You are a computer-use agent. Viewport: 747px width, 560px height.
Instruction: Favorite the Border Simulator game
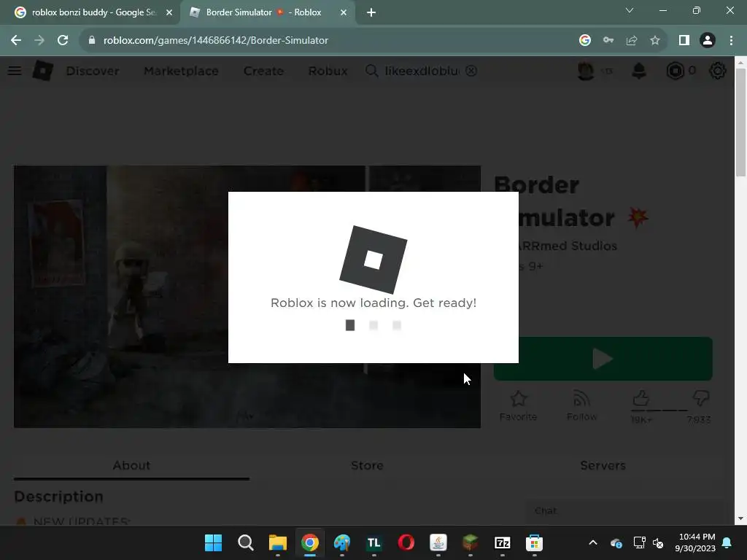point(519,405)
